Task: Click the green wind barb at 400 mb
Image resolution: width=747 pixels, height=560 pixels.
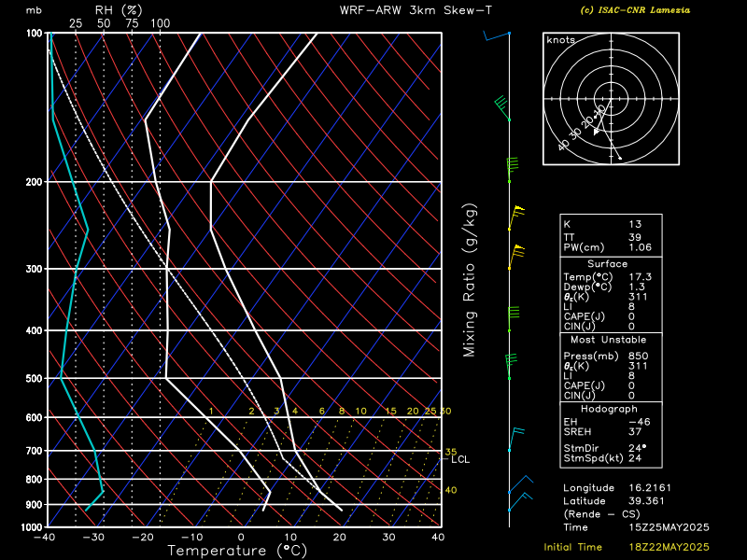Action: pyautogui.click(x=513, y=319)
